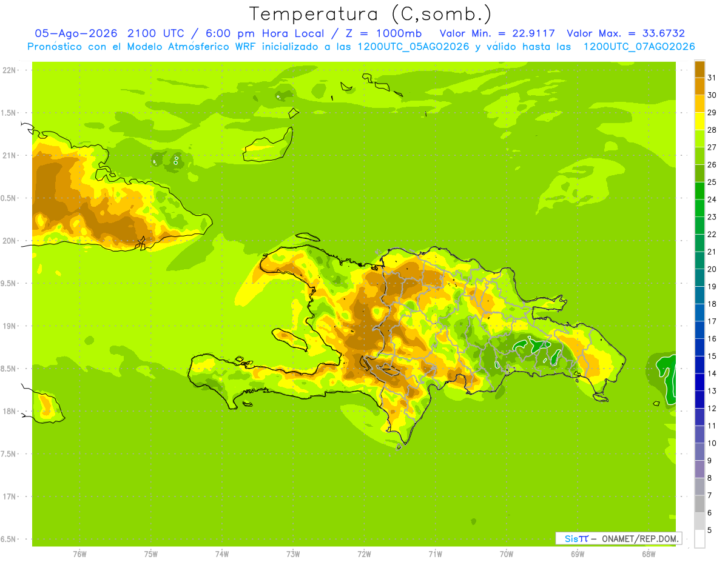Click the "ONAMET/REP.DOM." credit label

(x=640, y=538)
